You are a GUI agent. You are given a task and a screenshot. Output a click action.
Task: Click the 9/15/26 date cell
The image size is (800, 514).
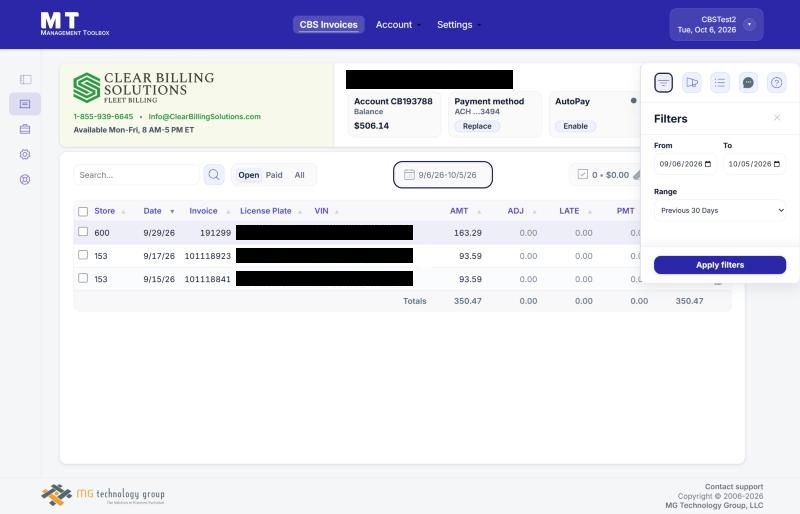(x=159, y=279)
